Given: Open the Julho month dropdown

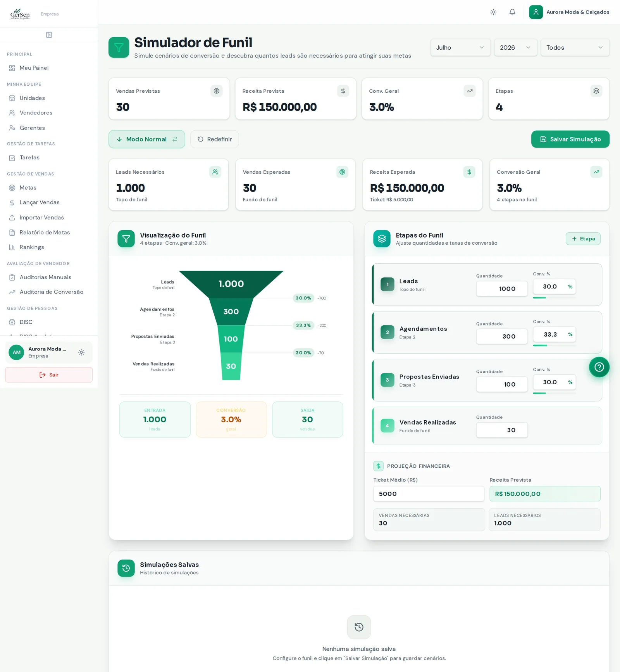Looking at the screenshot, I should tap(460, 47).
